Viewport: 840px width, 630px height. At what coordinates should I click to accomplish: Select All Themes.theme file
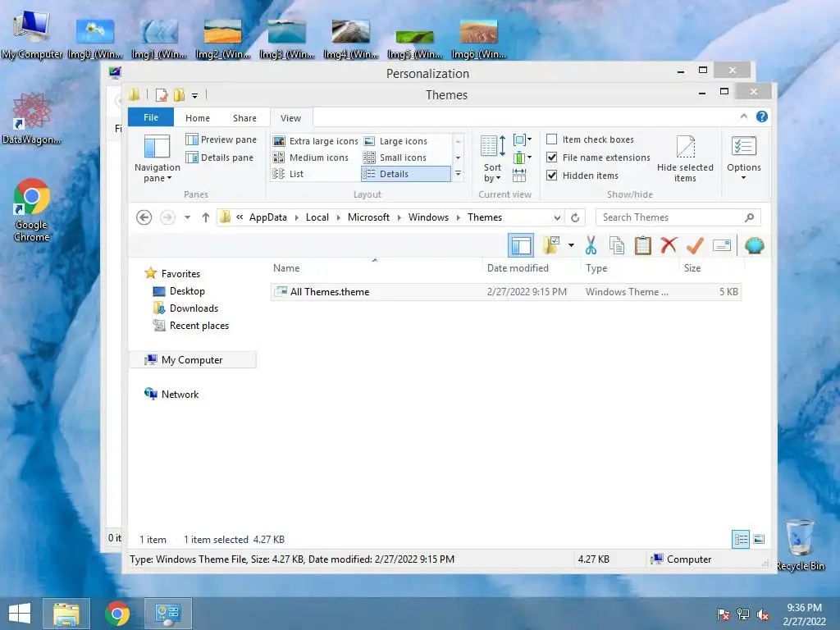(x=505, y=292)
